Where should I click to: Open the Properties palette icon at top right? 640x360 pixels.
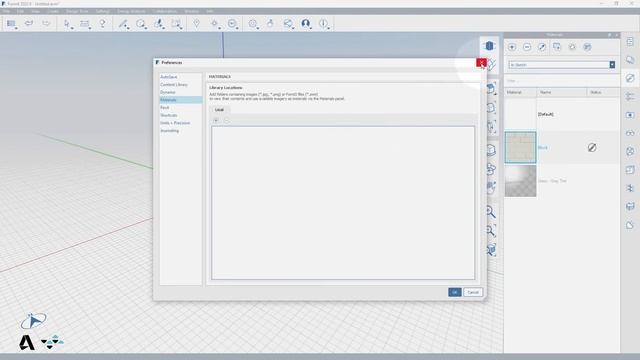(x=630, y=42)
